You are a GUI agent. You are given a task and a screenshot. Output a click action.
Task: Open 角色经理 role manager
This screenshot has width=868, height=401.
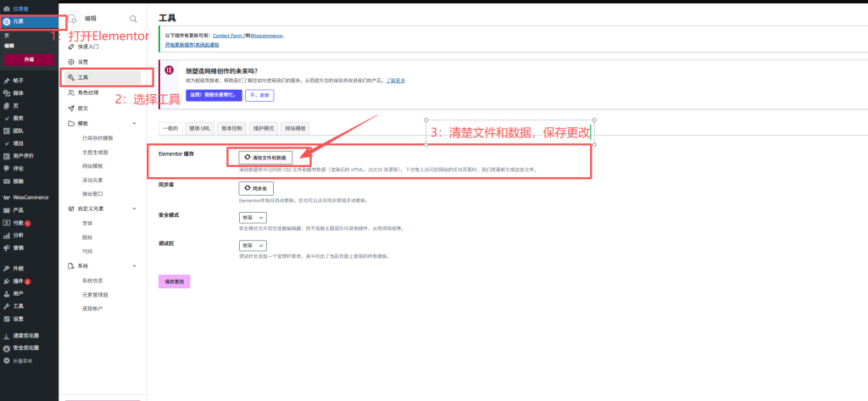pyautogui.click(x=88, y=92)
